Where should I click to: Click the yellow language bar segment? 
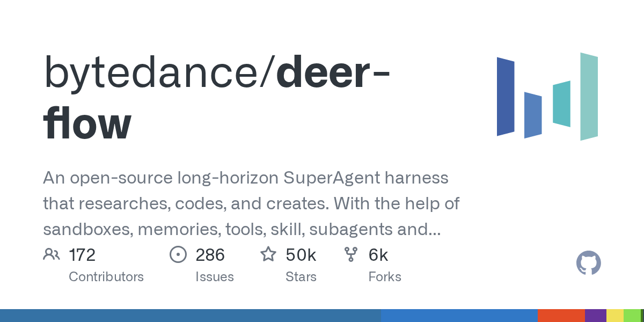(x=614, y=316)
